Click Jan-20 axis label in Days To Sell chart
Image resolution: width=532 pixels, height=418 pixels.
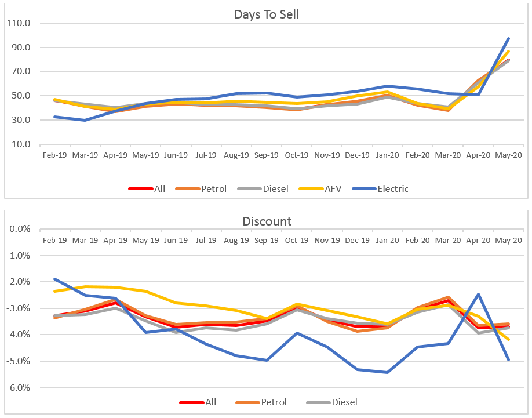click(387, 155)
